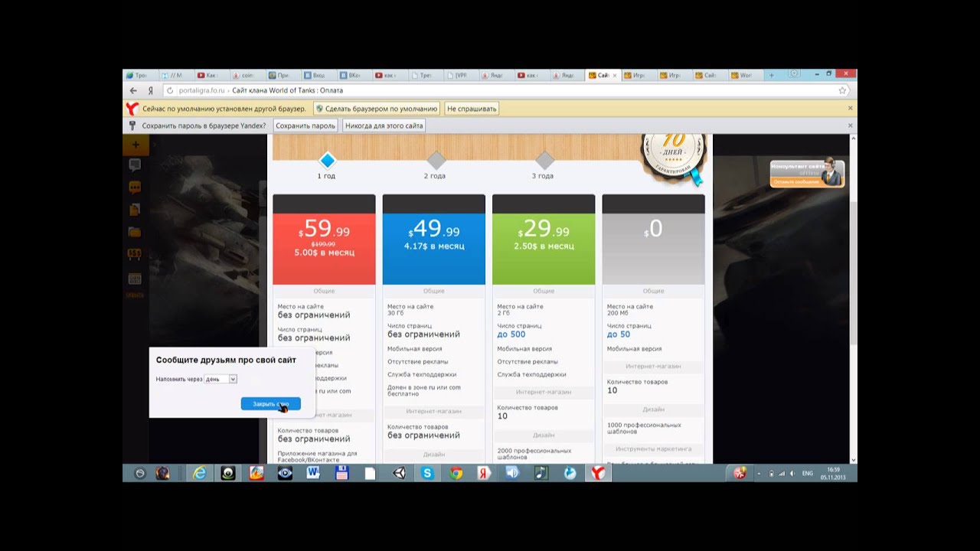Click the до 50 pages value
Screen dimensions: 980x551
(619, 334)
